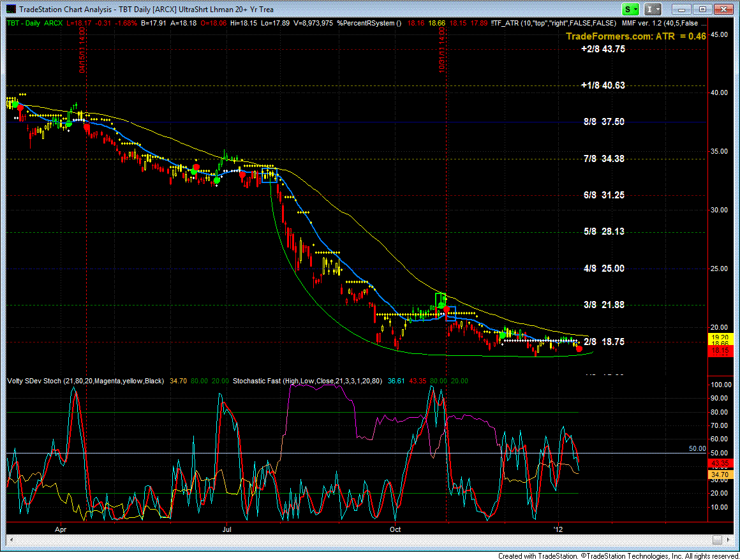This screenshot has width=740, height=560.
Task: Click the '12 year label on the time axis
Action: (x=558, y=529)
